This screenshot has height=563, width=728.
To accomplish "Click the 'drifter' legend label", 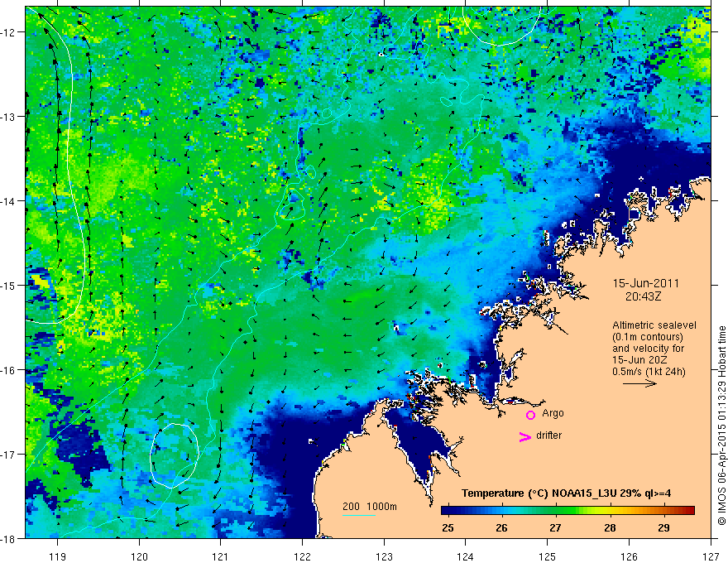I will click(548, 435).
